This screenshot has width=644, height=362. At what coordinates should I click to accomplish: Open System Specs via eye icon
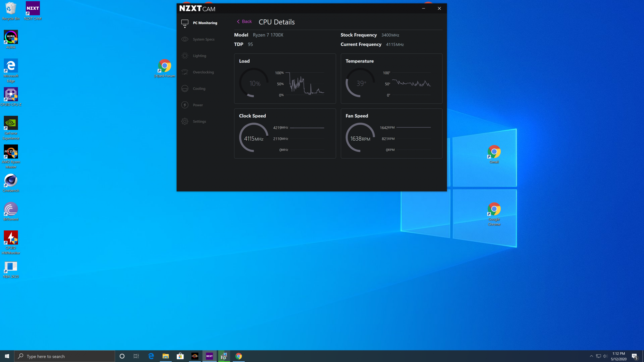tap(185, 39)
